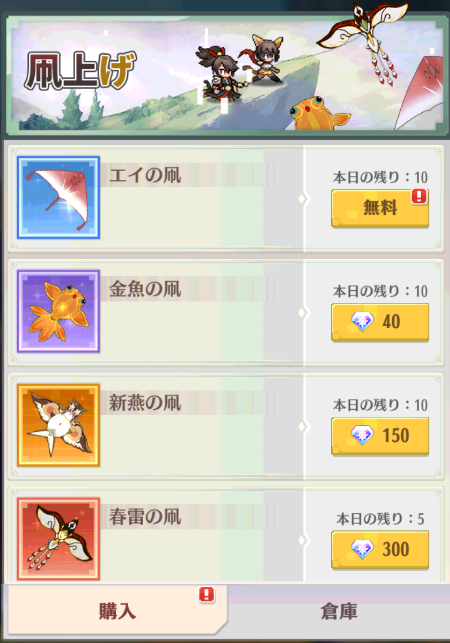Switch to the 購入 tab
This screenshot has width=450, height=643.
[x=117, y=611]
